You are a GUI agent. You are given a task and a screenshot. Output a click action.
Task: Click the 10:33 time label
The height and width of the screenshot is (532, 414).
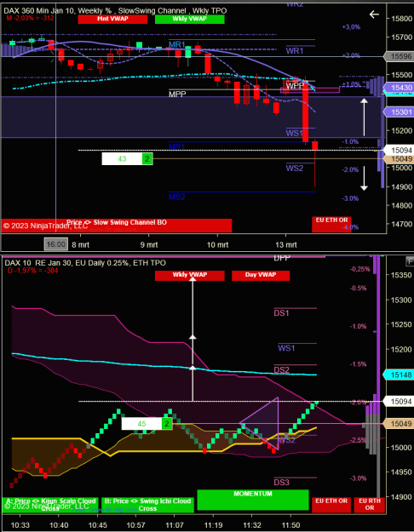[x=20, y=525]
